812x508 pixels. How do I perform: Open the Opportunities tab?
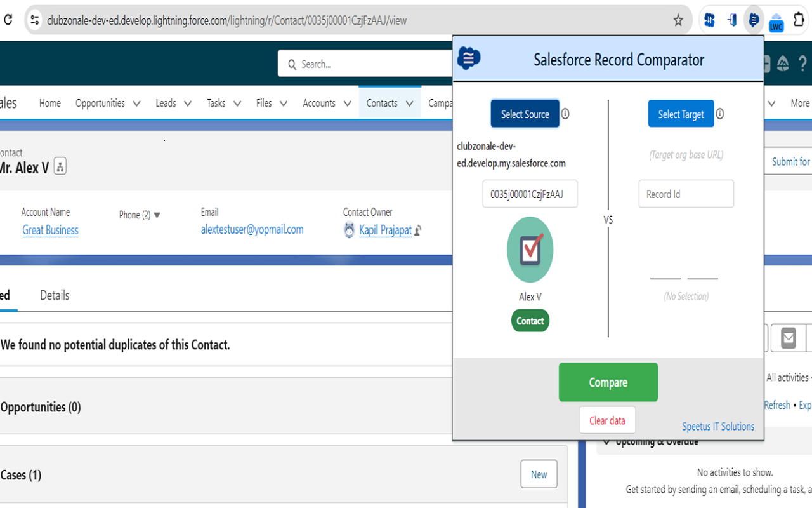pyautogui.click(x=100, y=103)
